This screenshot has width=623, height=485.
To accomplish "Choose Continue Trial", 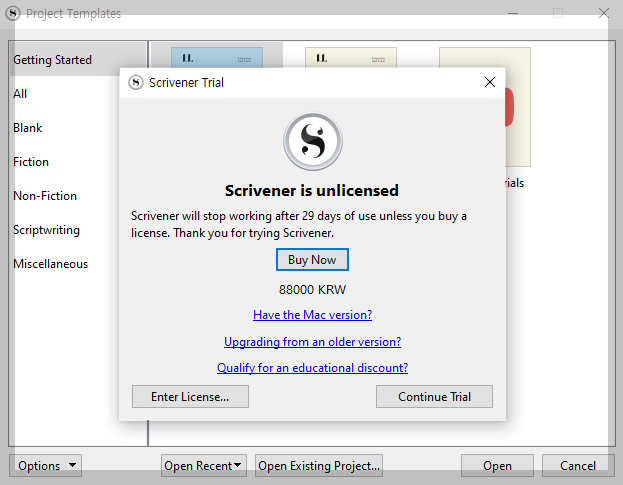I will pyautogui.click(x=434, y=396).
